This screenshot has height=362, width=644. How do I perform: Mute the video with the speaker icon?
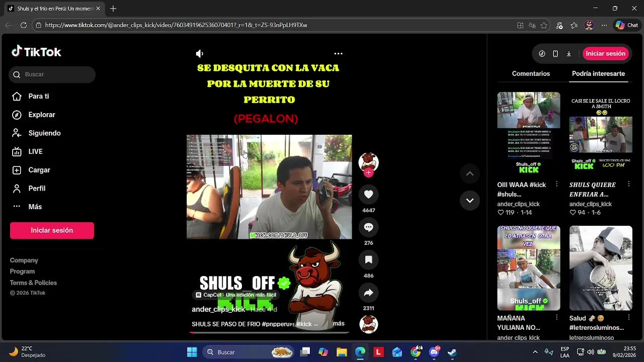pyautogui.click(x=200, y=53)
